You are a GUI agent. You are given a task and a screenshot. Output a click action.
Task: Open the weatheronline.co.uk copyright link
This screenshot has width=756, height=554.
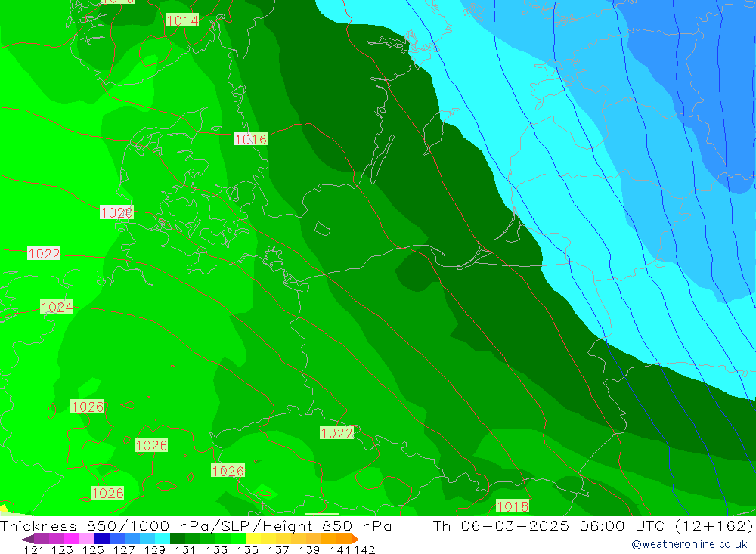(689, 544)
